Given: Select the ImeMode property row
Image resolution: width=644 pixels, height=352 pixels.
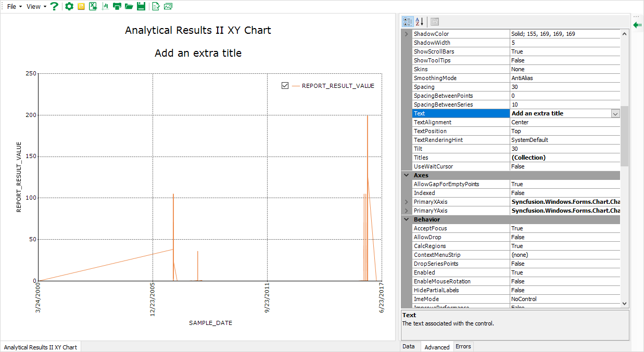Looking at the screenshot, I should tap(516, 299).
